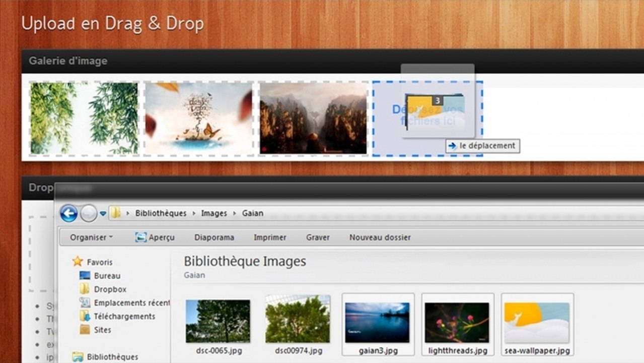Click Imprimer in the toolbar
Viewport: 644px width, 363px height.
click(x=270, y=237)
